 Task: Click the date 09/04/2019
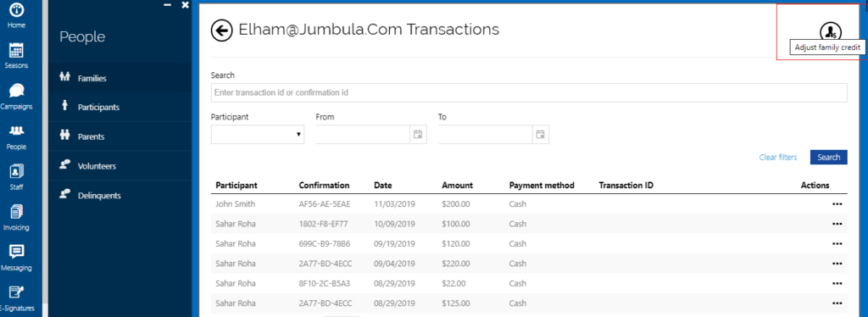pyautogui.click(x=395, y=264)
